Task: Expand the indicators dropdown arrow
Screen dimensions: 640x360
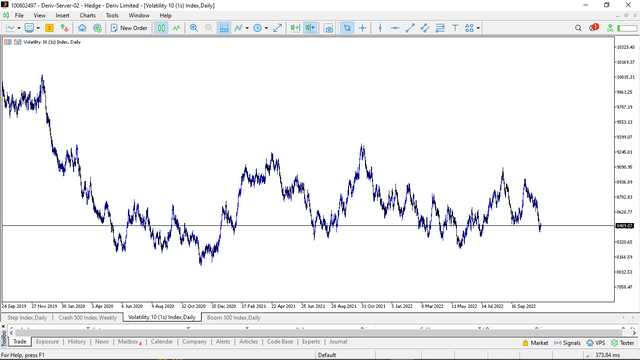Action: click(247, 28)
